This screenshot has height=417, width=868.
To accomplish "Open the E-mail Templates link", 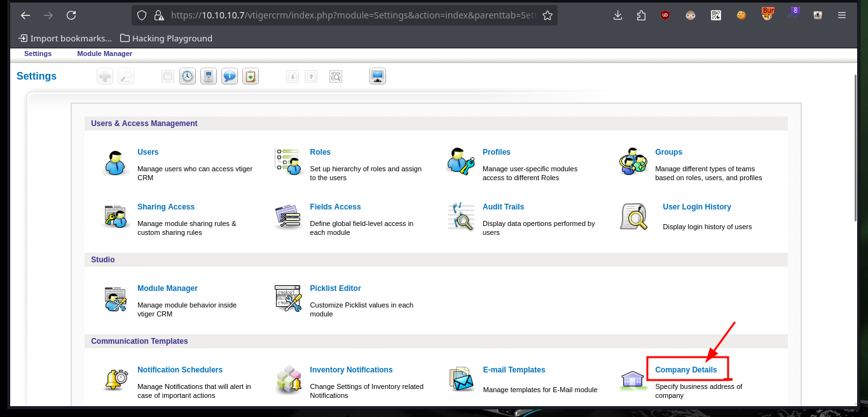I will click(514, 370).
